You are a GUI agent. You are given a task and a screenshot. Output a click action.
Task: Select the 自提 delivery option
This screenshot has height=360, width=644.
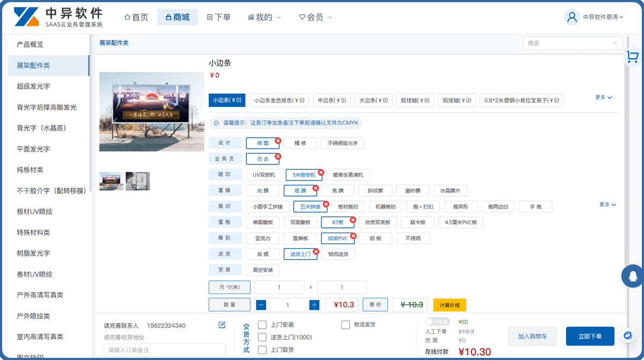263,254
